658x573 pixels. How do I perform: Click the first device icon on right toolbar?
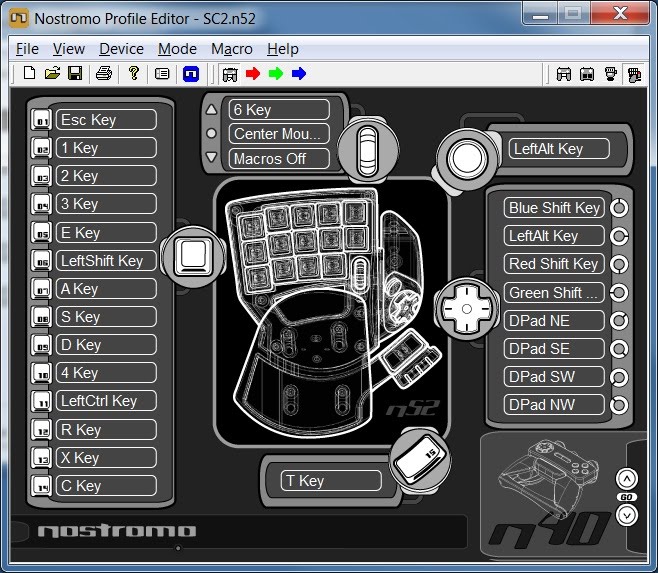564,74
